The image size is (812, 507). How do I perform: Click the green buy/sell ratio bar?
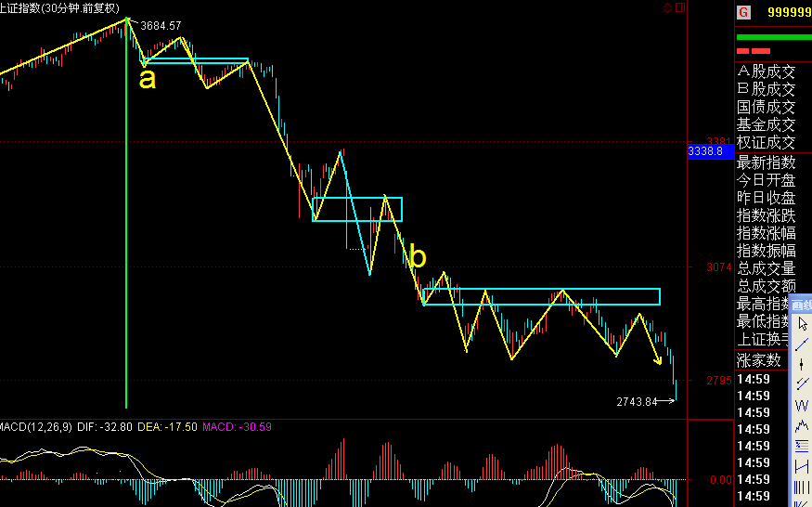click(x=774, y=37)
